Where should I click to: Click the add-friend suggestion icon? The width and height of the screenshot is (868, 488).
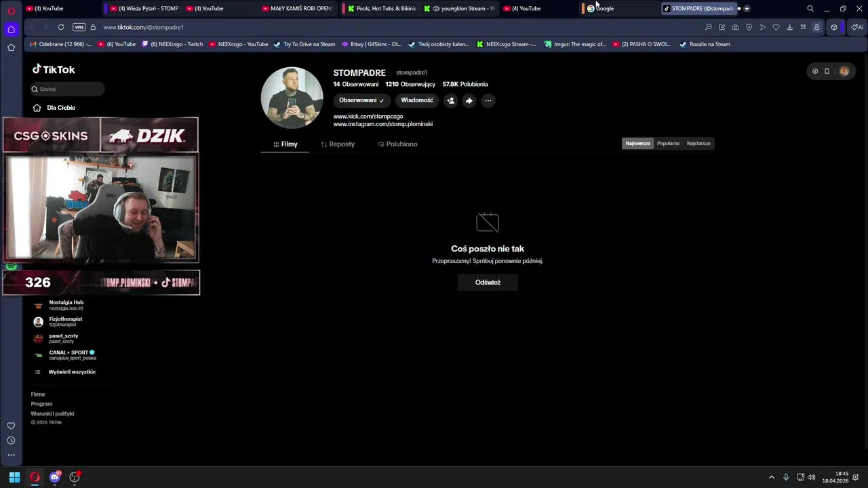point(450,100)
